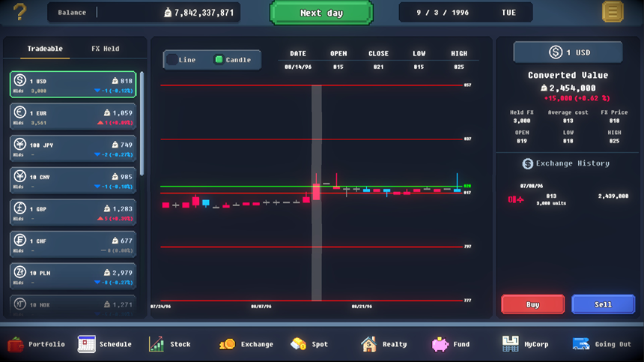644x362 pixels.
Task: Open the Schedule calendar icon
Action: click(x=87, y=344)
